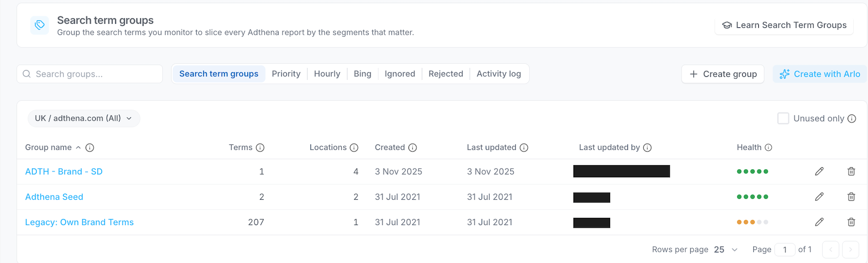The width and height of the screenshot is (868, 263).
Task: Focus the Search groups input field
Action: (x=90, y=74)
